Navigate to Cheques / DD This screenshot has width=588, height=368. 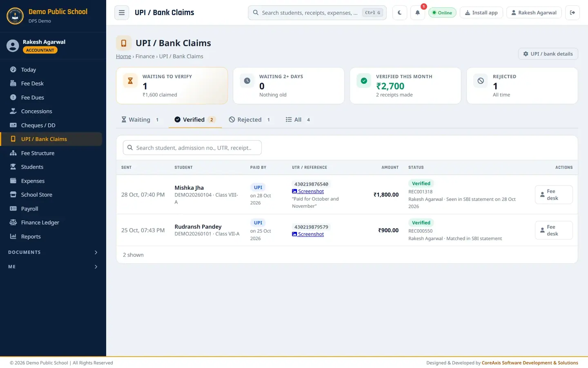point(51,125)
